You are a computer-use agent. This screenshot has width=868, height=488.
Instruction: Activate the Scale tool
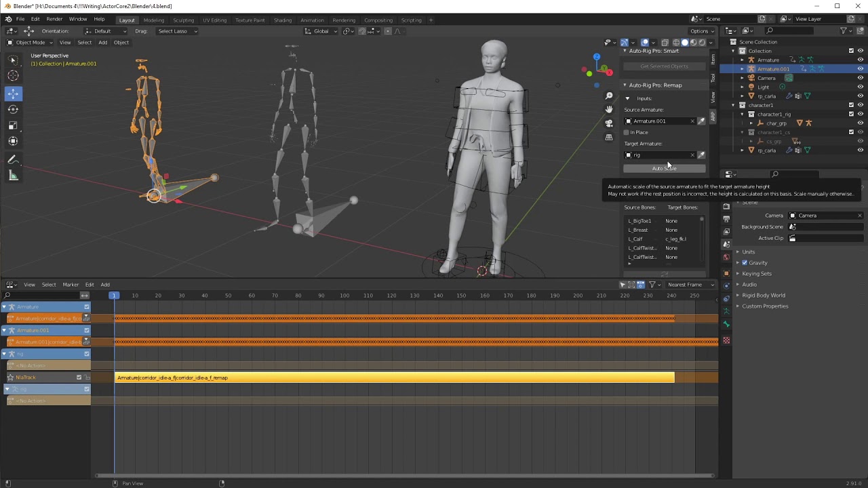[x=13, y=125]
